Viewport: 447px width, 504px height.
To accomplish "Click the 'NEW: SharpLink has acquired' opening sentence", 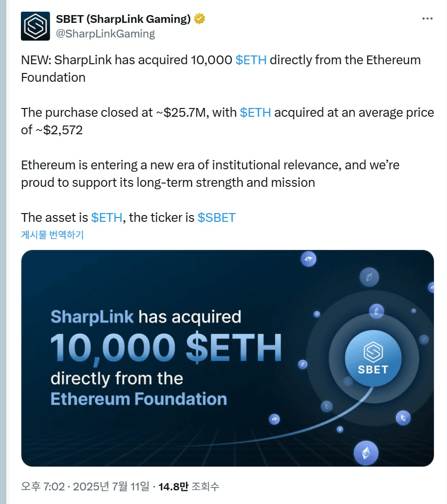I will tap(221, 69).
